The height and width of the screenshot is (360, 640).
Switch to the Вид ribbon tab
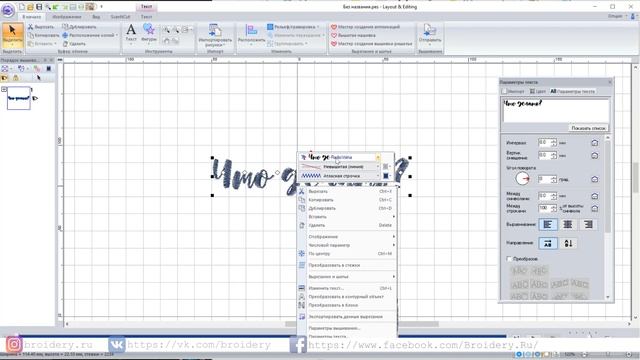(96, 17)
